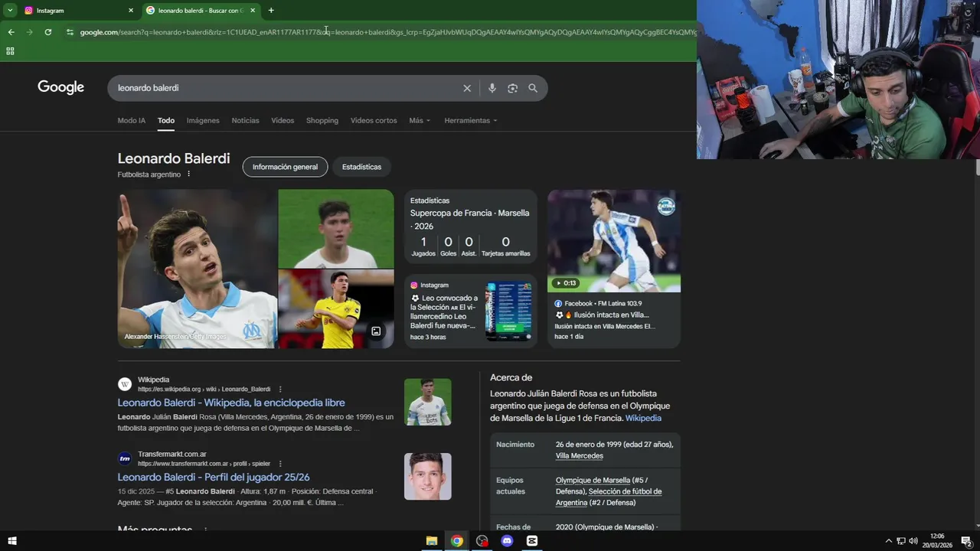The width and height of the screenshot is (980, 551).
Task: Clear the Google search box
Action: (467, 88)
